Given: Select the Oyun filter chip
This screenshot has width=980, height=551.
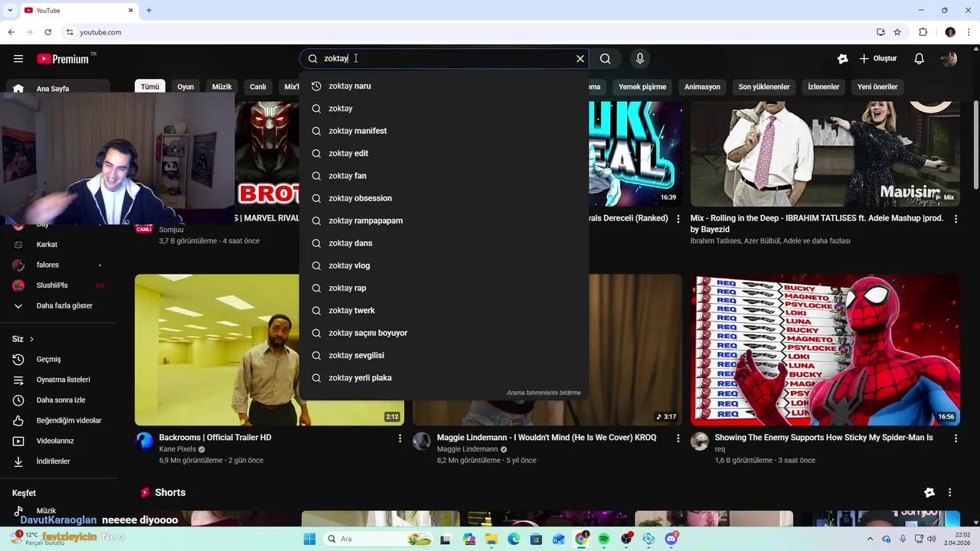Looking at the screenshot, I should coord(186,87).
